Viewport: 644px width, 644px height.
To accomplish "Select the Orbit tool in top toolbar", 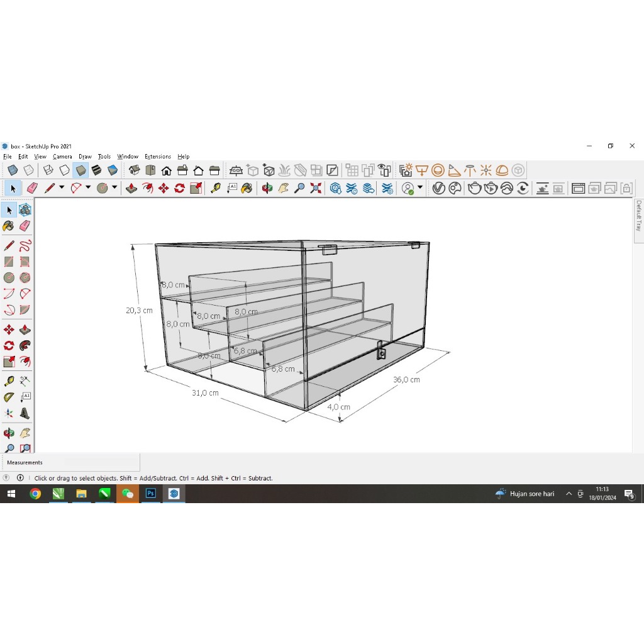I will pyautogui.click(x=267, y=189).
